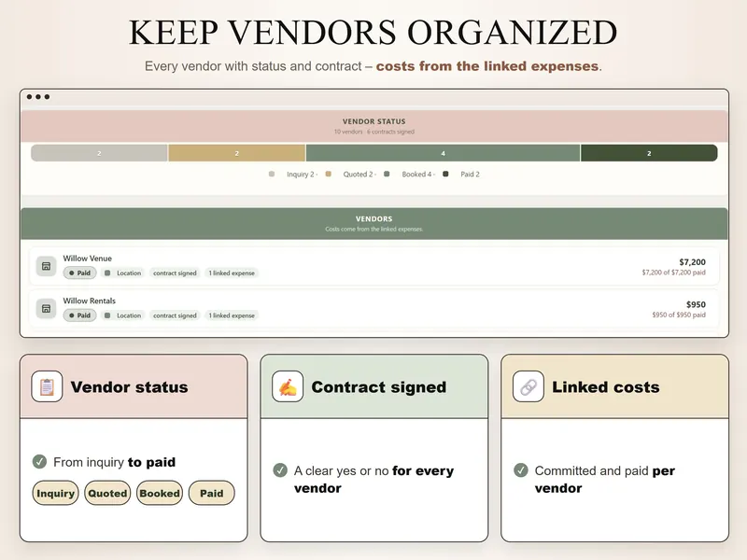Image resolution: width=747 pixels, height=560 pixels.
Task: Click the KEEP VENDORS ORGANIZED title
Action: pyautogui.click(x=373, y=33)
